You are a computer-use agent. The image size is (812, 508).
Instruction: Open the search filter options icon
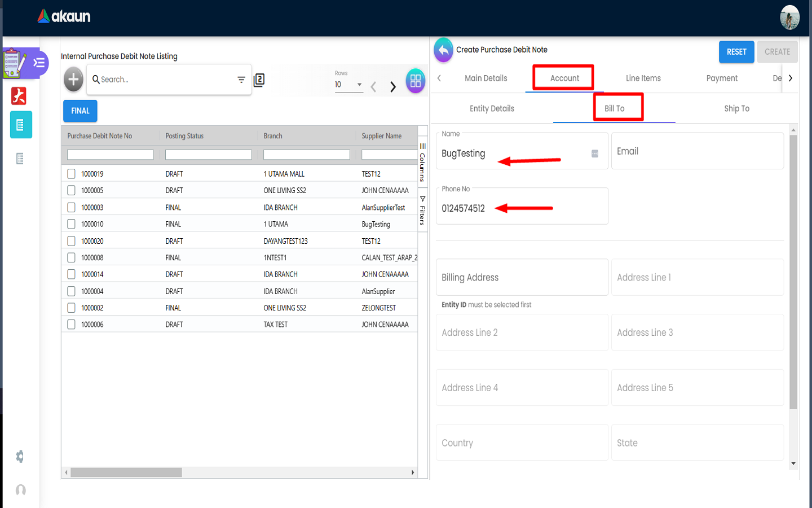tap(241, 80)
